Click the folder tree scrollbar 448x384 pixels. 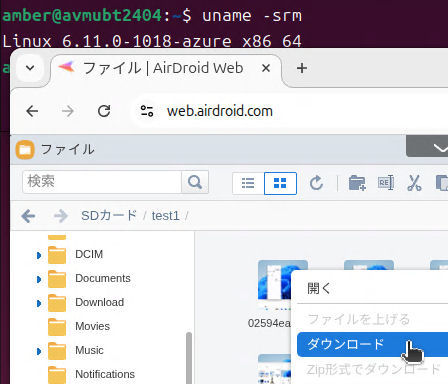[x=189, y=358]
